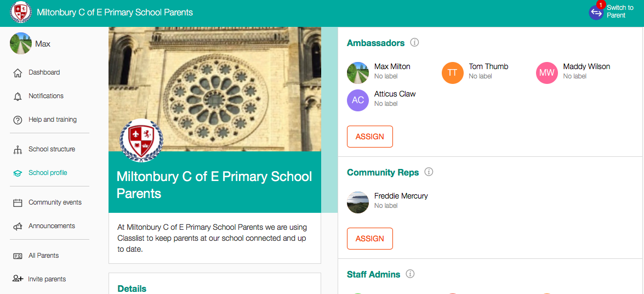
Task: Open the School structure hierarchy icon
Action: coord(17,150)
